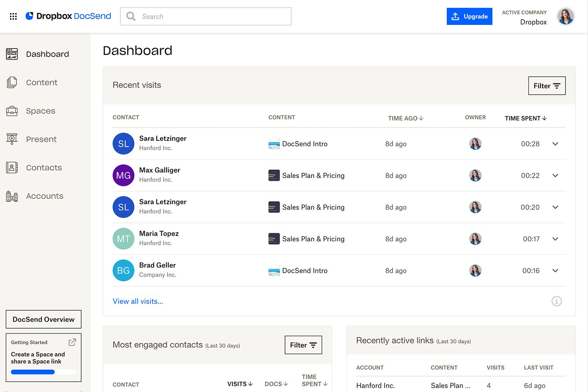Click the Dropbox DocSend logo
This screenshot has width=588, height=392.
click(x=68, y=16)
